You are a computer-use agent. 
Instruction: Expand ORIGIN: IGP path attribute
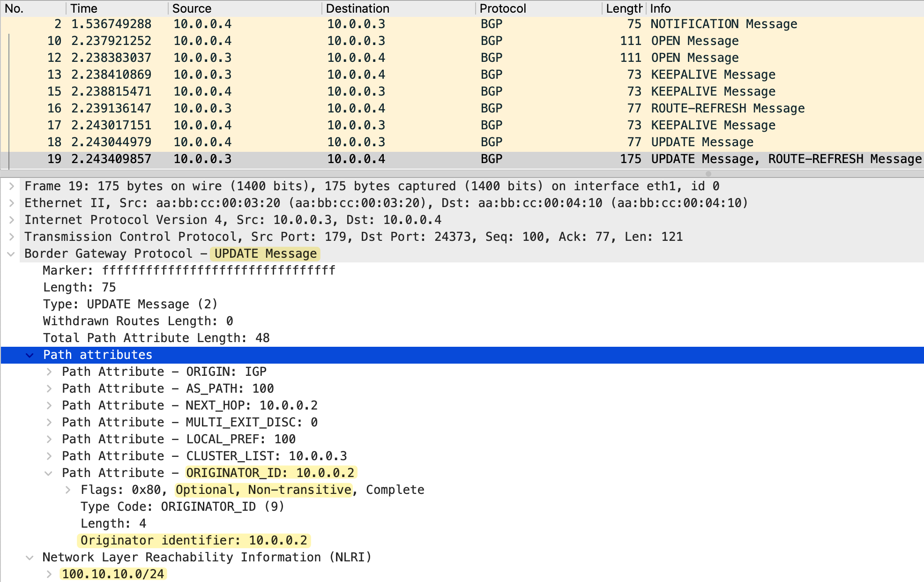49,372
